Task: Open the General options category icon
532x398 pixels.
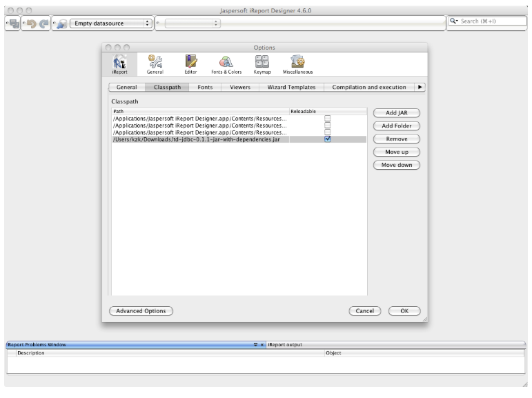Action: pos(155,64)
